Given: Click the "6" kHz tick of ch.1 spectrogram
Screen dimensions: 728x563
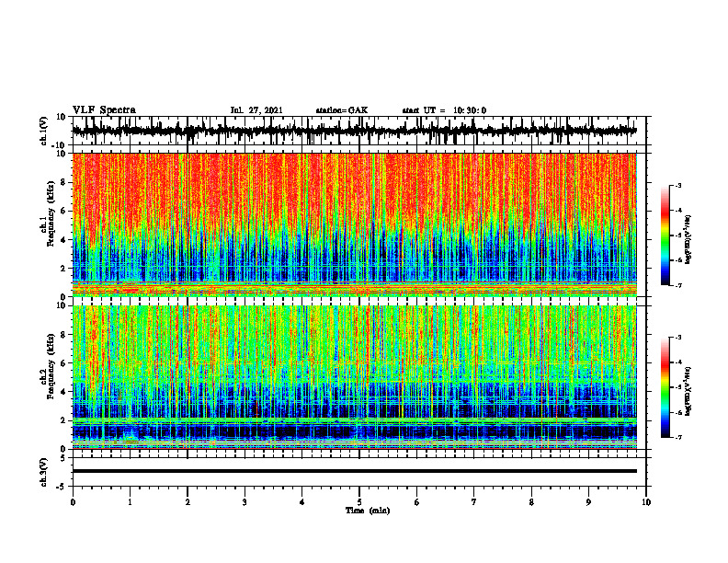Looking at the screenshot, I should point(63,211).
